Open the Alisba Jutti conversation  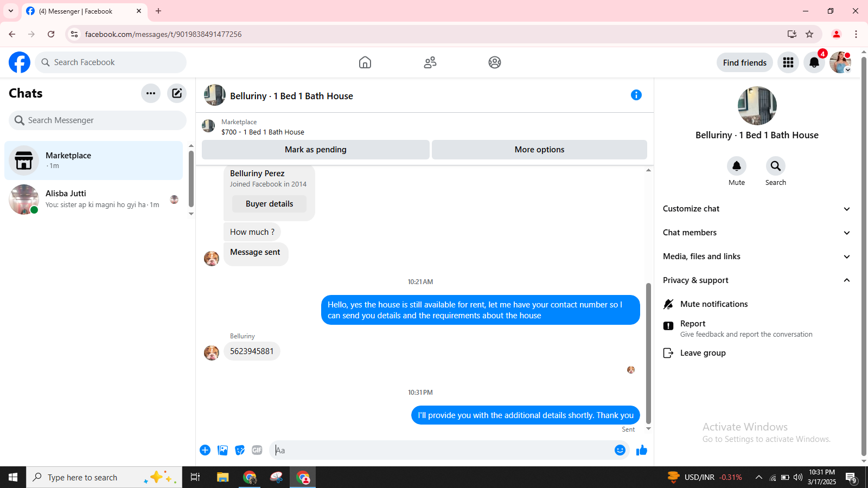click(x=93, y=199)
